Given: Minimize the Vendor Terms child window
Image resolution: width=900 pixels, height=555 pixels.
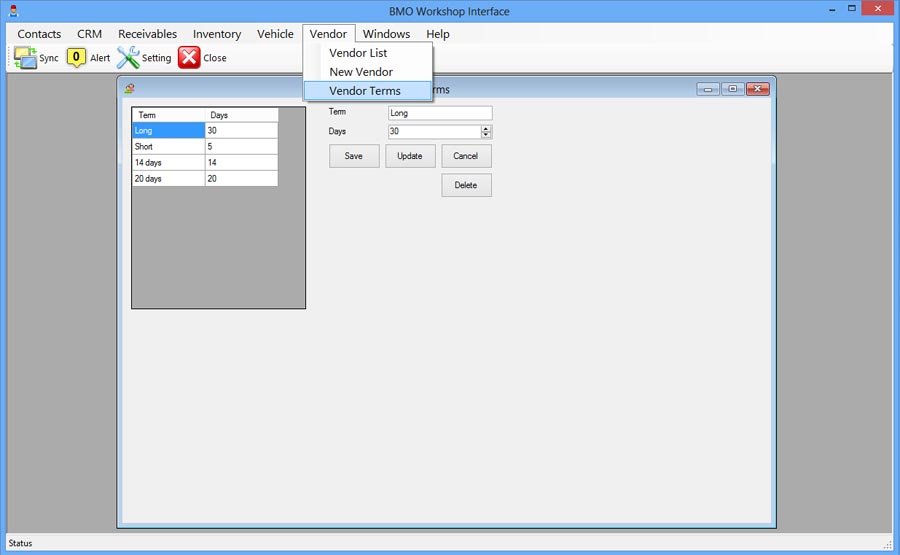Looking at the screenshot, I should (x=708, y=89).
